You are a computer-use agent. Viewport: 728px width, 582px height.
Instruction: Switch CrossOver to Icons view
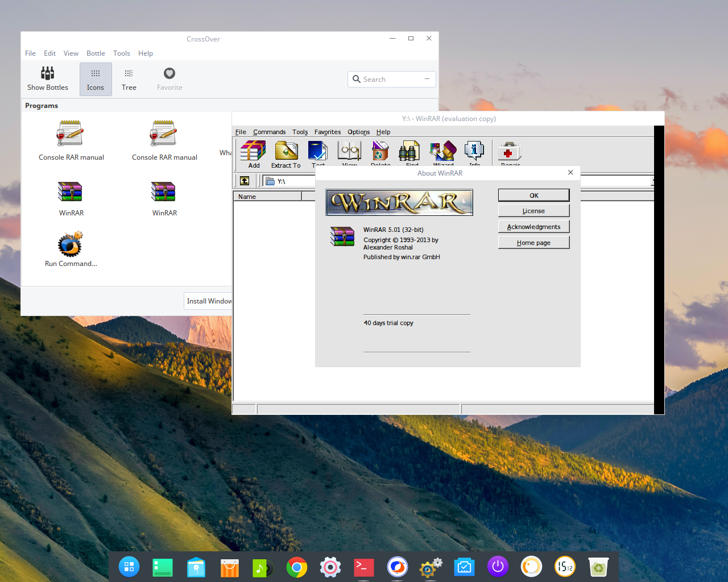coord(96,79)
